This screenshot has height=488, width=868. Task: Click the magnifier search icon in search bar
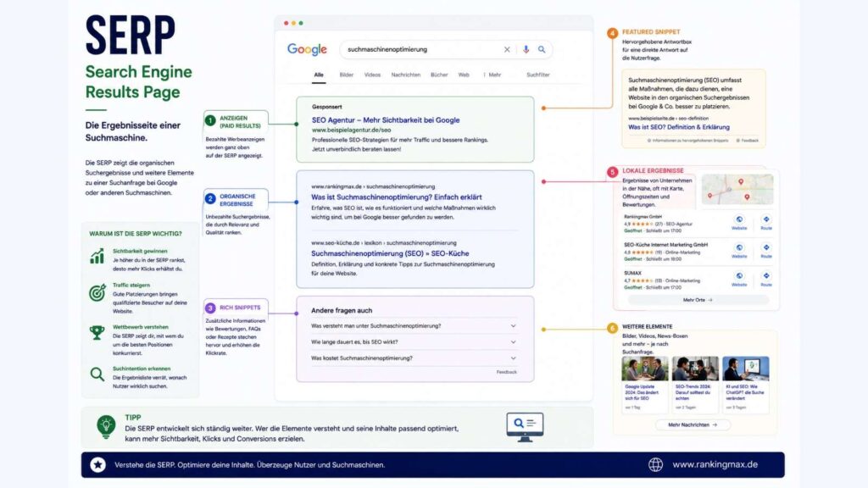tap(542, 49)
